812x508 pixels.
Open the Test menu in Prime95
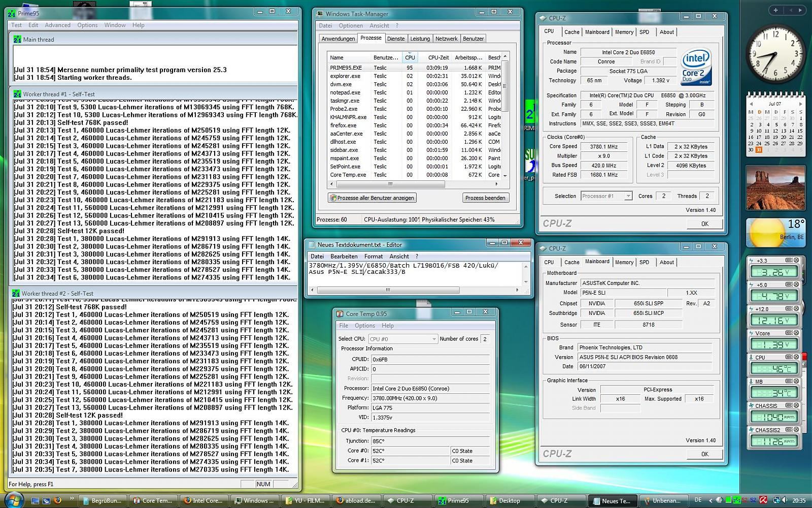point(16,25)
